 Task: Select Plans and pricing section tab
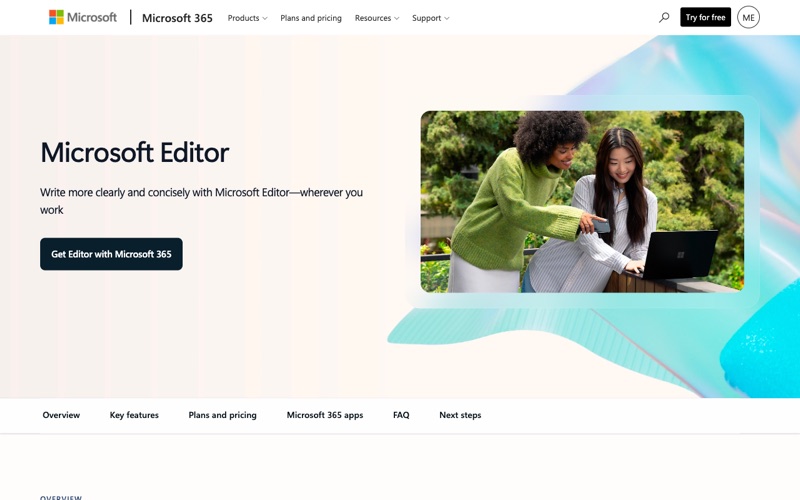click(x=222, y=415)
